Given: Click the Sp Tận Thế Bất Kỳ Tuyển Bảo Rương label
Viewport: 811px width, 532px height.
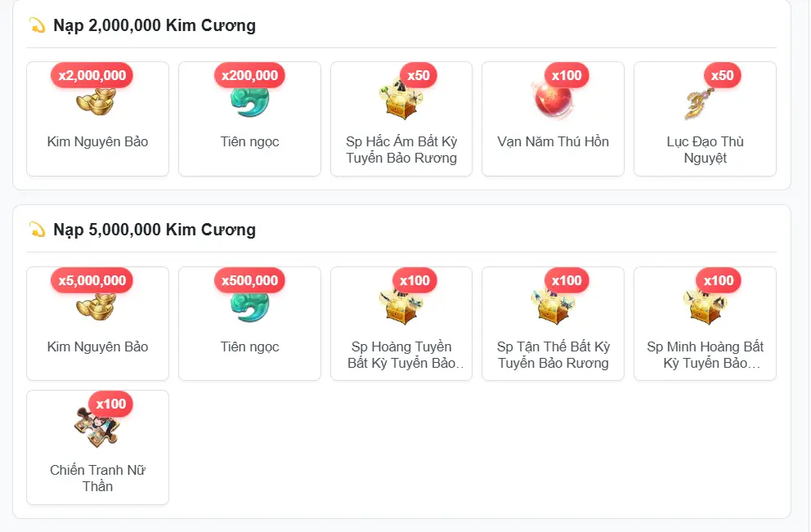Looking at the screenshot, I should point(553,355).
